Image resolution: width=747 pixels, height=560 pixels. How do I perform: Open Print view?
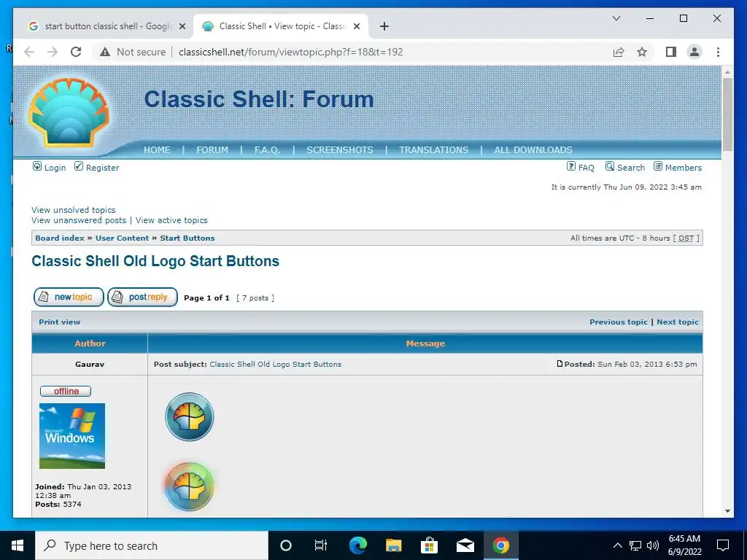tap(60, 322)
